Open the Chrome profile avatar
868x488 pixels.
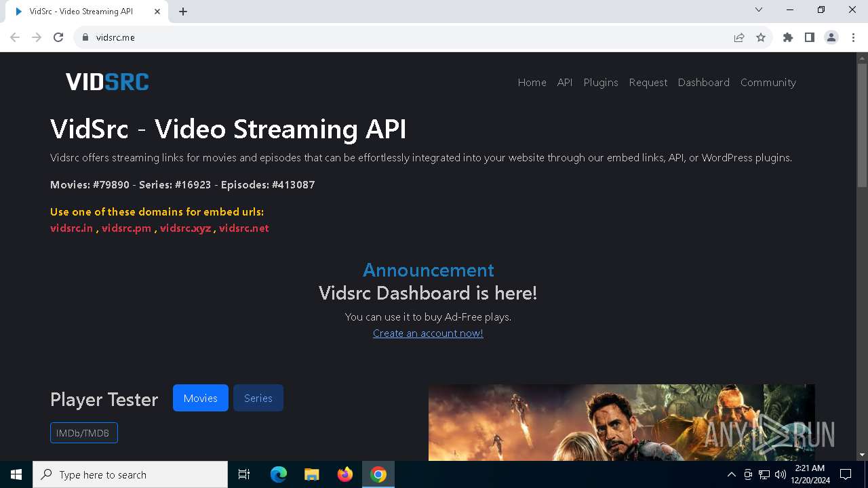[x=831, y=37]
